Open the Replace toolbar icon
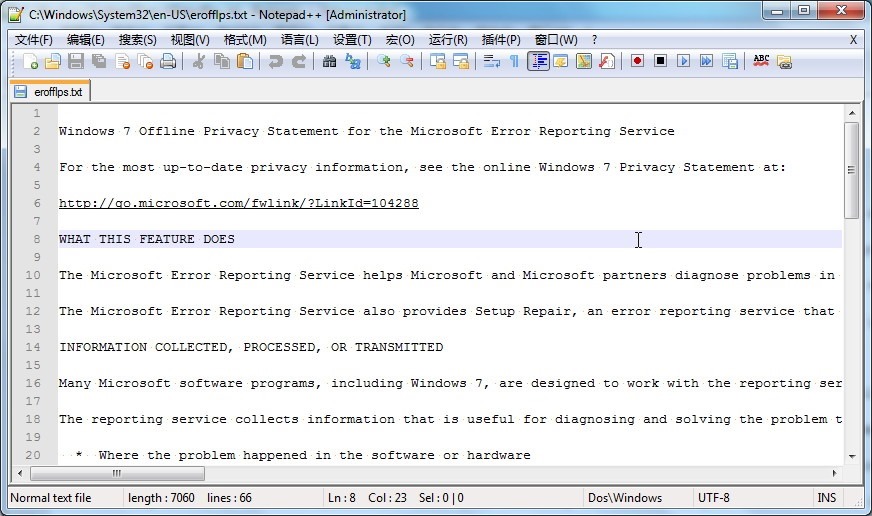The height and width of the screenshot is (516, 872). click(x=353, y=61)
